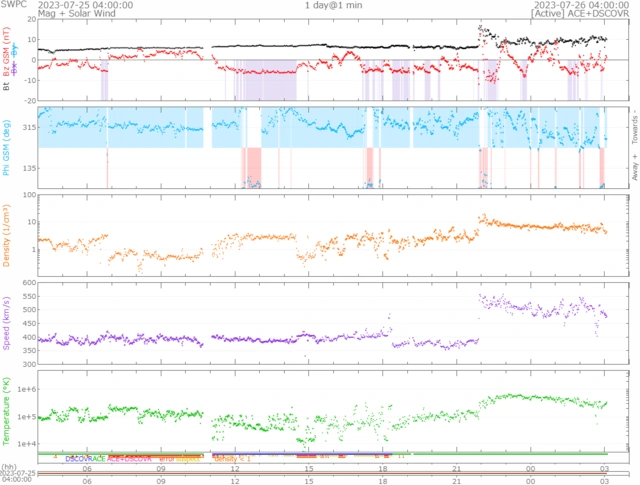The width and height of the screenshot is (640, 485).
Task: Click the 1e+6 tick on the Temperature axis
Action: pos(27,389)
